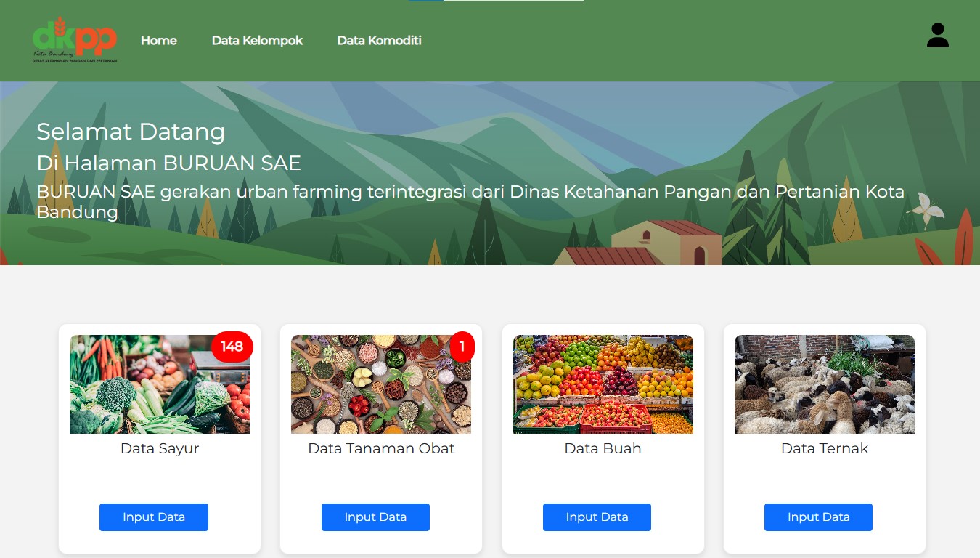Click the Data Sayur card title
The image size is (980, 558).
click(160, 448)
